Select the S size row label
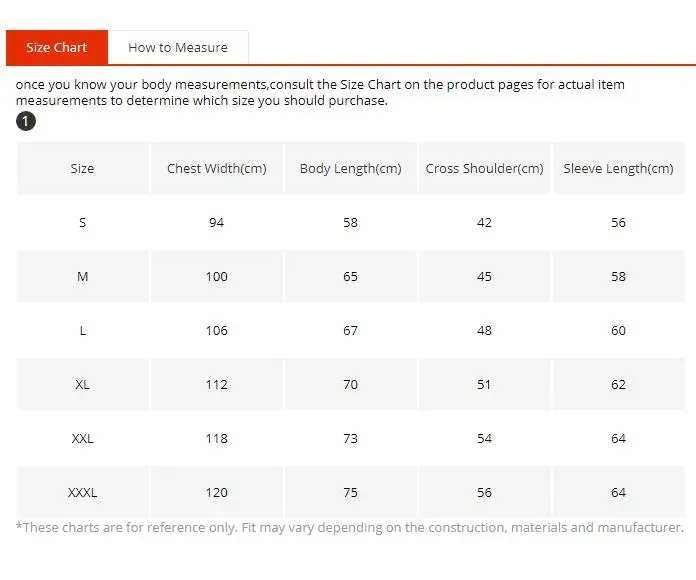Image resolution: width=696 pixels, height=580 pixels. (x=83, y=222)
